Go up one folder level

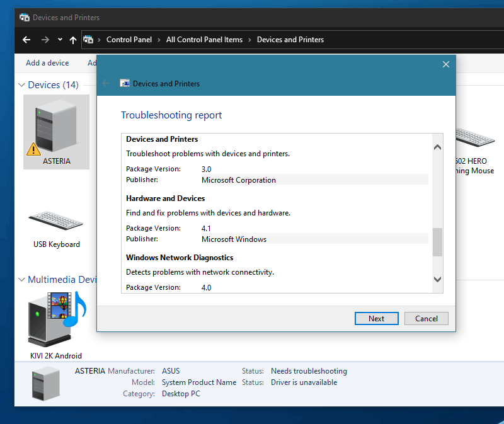click(73, 40)
